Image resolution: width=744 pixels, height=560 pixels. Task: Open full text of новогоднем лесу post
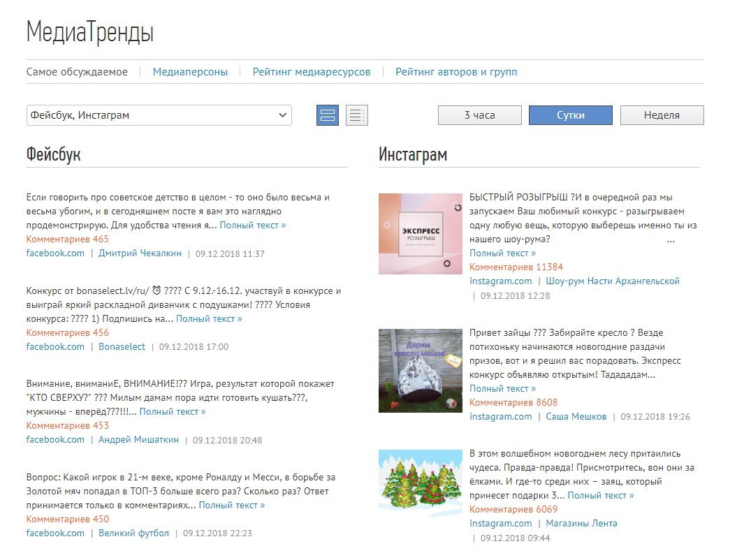pos(601,496)
